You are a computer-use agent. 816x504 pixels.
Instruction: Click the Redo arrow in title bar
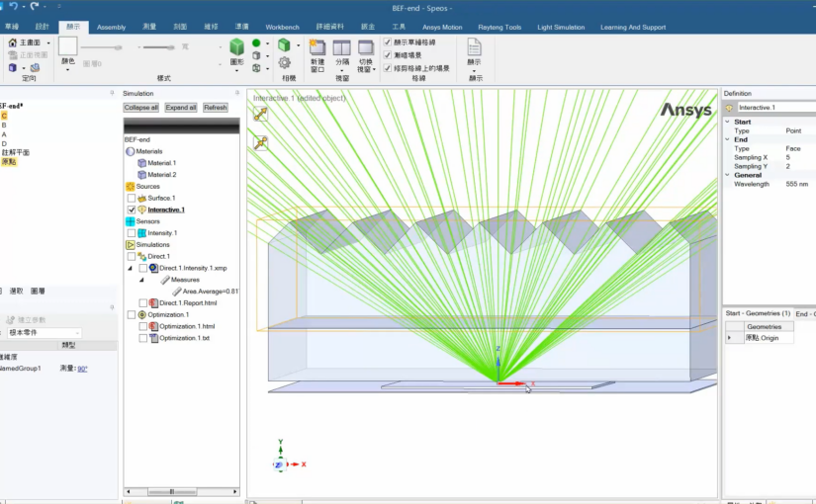pos(35,6)
